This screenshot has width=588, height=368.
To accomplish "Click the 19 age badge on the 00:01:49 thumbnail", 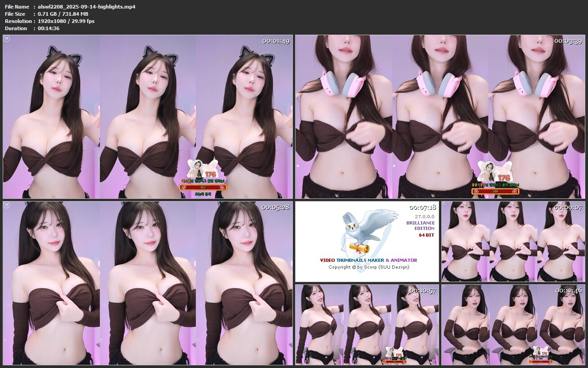I will tap(6, 39).
